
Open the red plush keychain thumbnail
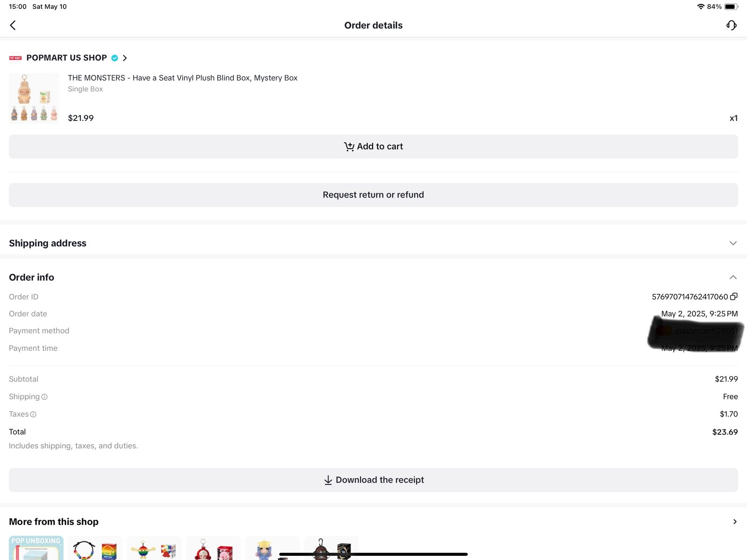213,548
